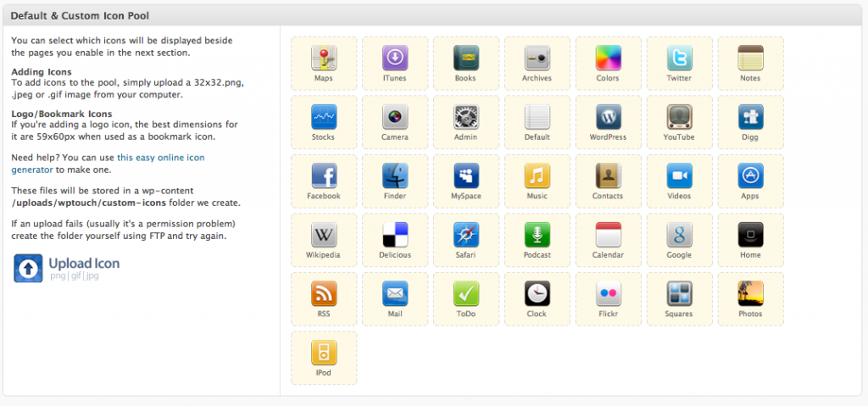This screenshot has height=406, width=868.
Task: Select the WordPress icon
Action: click(x=608, y=117)
